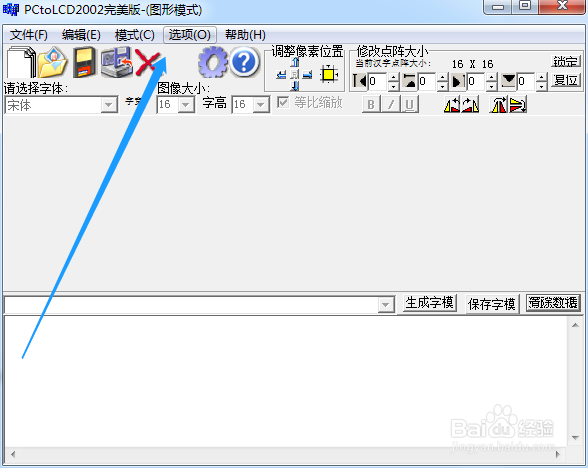The image size is (588, 468).
Task: Flip glyph horizontally with mirror icon
Action: coord(498,104)
